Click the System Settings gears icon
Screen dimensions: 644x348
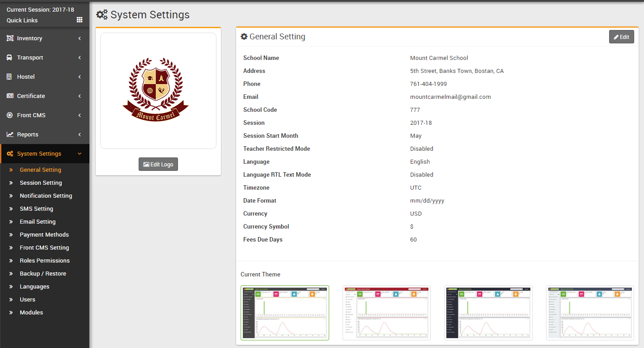(x=10, y=154)
